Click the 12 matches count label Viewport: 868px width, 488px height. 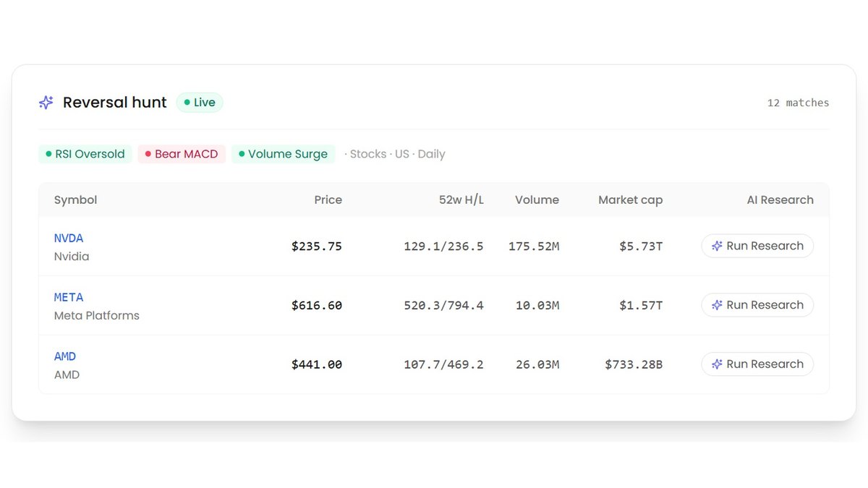pos(798,103)
